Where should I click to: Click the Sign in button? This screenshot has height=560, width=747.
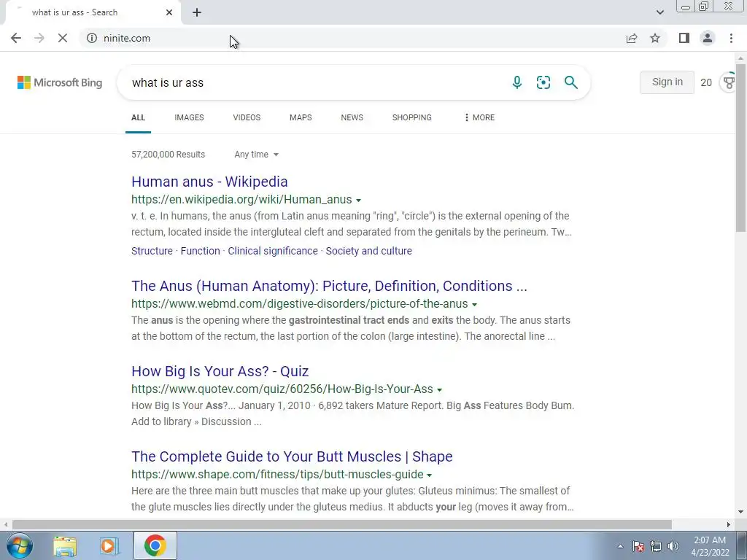pos(667,82)
